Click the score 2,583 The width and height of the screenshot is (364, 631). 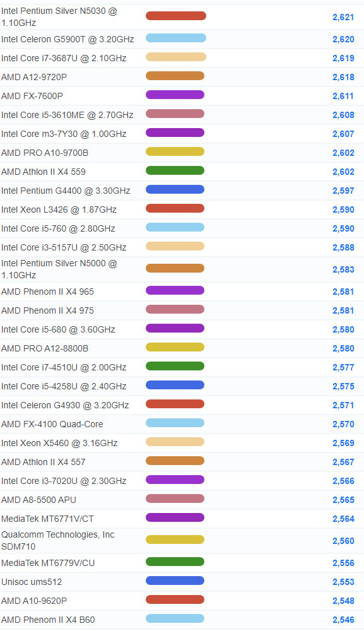pos(343,269)
